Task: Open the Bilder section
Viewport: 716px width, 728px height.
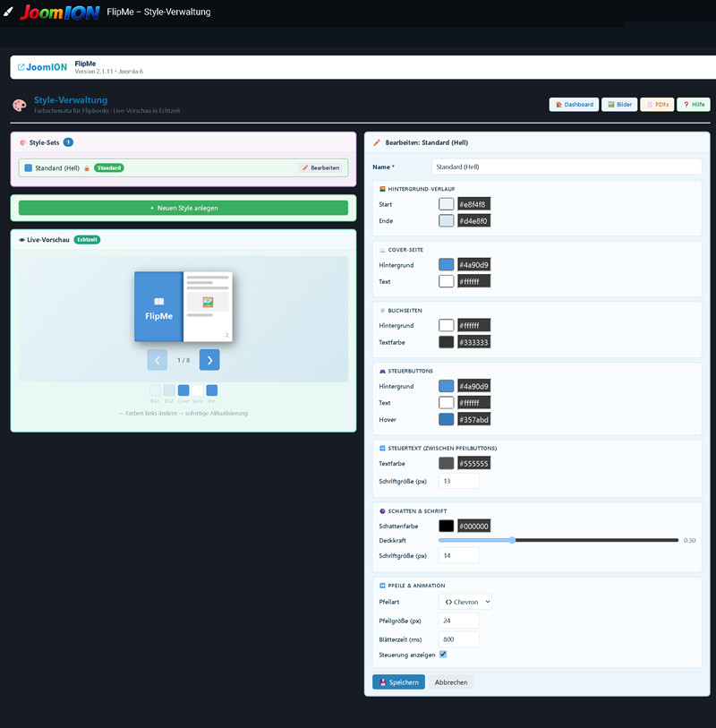Action: pyautogui.click(x=619, y=105)
